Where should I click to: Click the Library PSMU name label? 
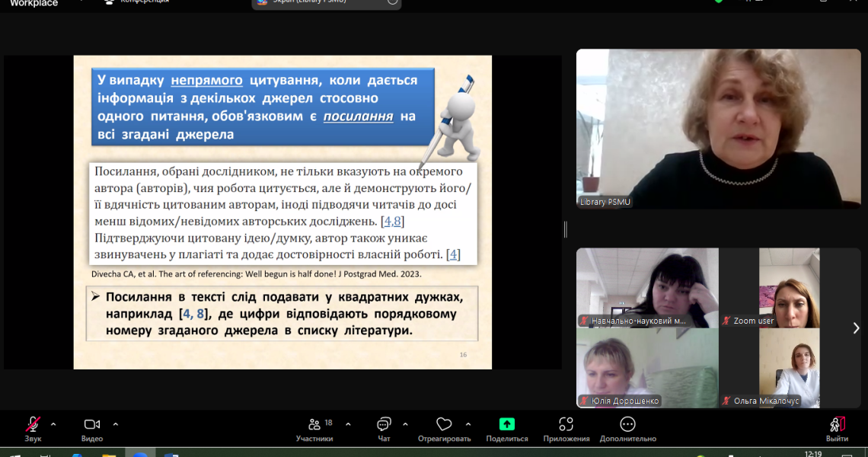pos(605,202)
